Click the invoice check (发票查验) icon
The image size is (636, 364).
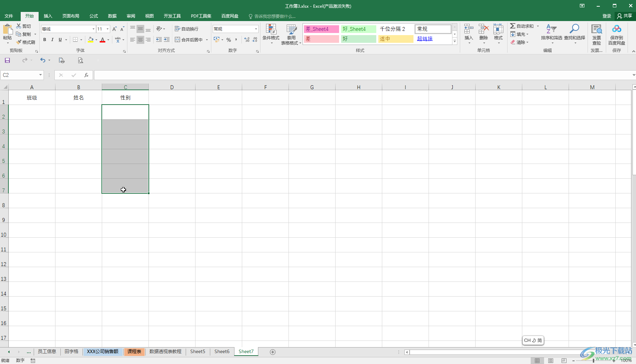point(597,29)
